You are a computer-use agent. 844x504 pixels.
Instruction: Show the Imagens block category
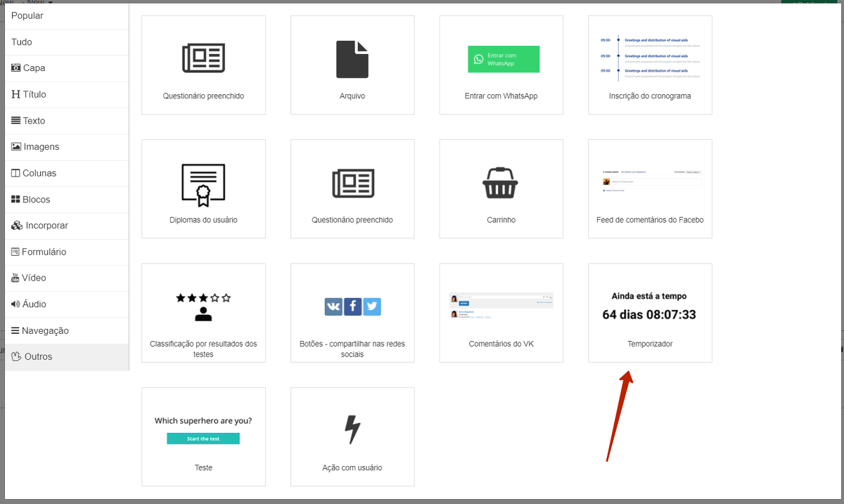point(35,147)
